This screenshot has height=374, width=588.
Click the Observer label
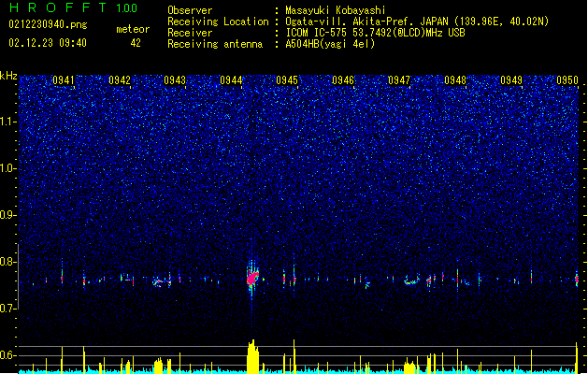pos(190,10)
